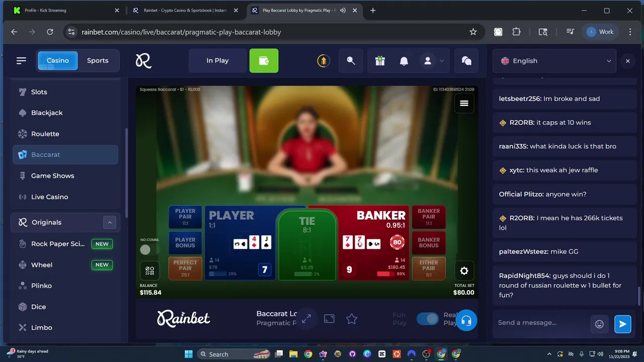Send the chat message arrow button

pyautogui.click(x=623, y=324)
